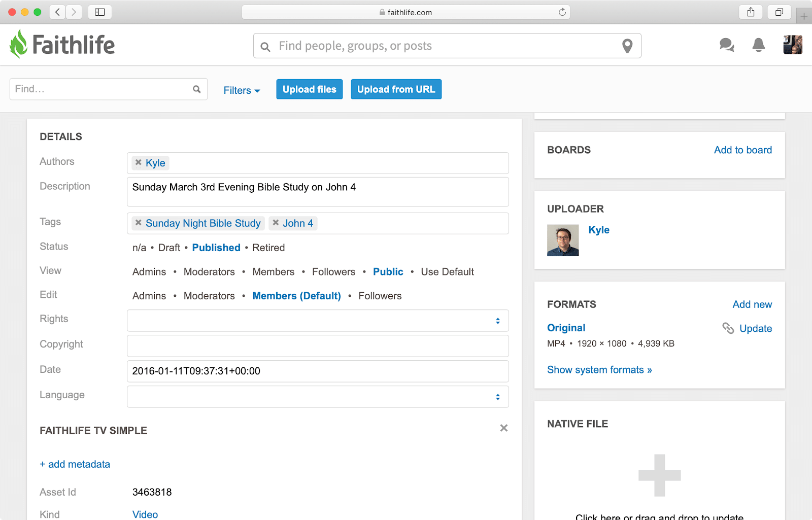812x520 pixels.
Task: Open a new tab with the plus button
Action: [804, 16]
